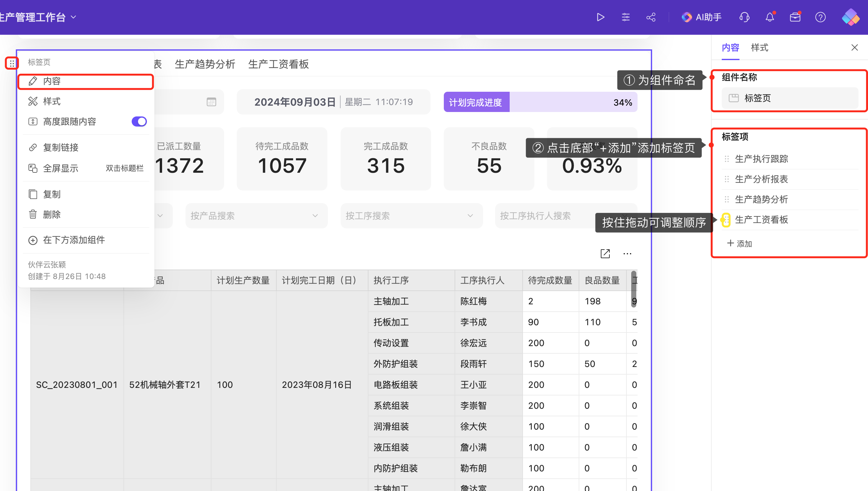
Task: Click the 电路板组装 process cell
Action: coord(411,385)
